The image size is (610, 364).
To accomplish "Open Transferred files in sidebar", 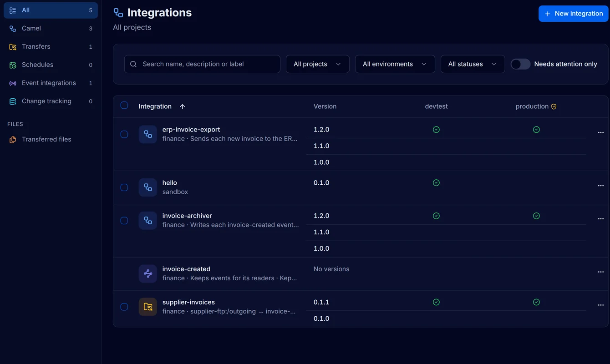I will click(x=51, y=139).
